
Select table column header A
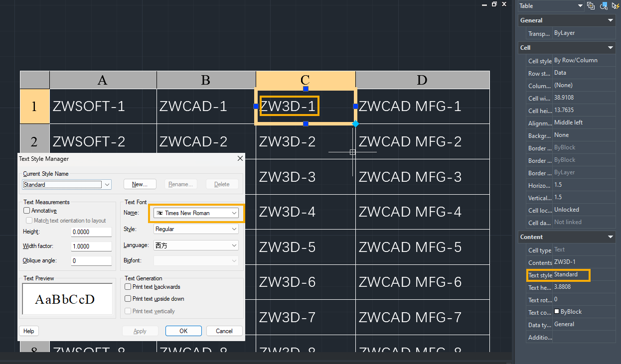(x=103, y=80)
